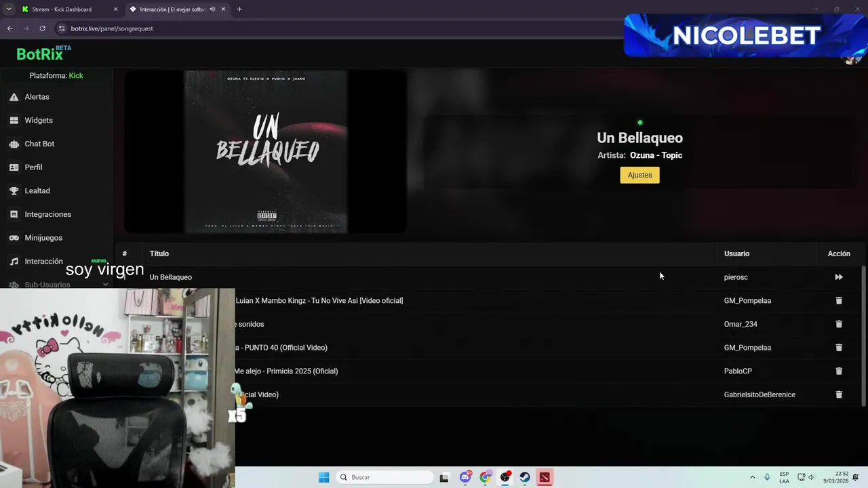Open Integraciones in sidebar
Screen dimensions: 868x488
coord(47,214)
